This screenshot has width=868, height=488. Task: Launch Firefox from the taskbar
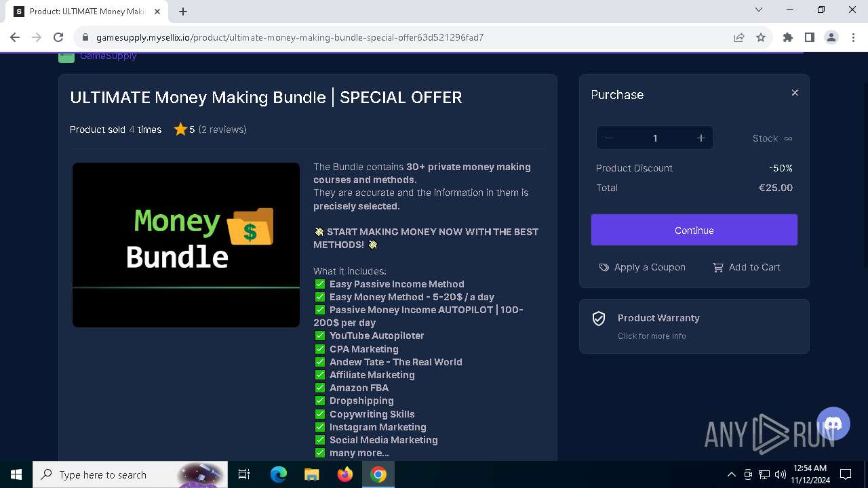click(345, 474)
